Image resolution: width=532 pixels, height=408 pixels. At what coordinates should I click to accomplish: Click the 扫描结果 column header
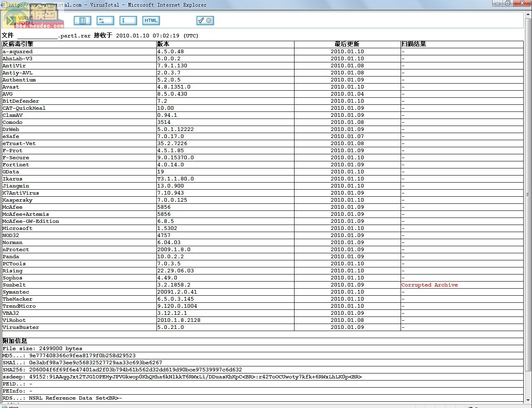point(413,44)
